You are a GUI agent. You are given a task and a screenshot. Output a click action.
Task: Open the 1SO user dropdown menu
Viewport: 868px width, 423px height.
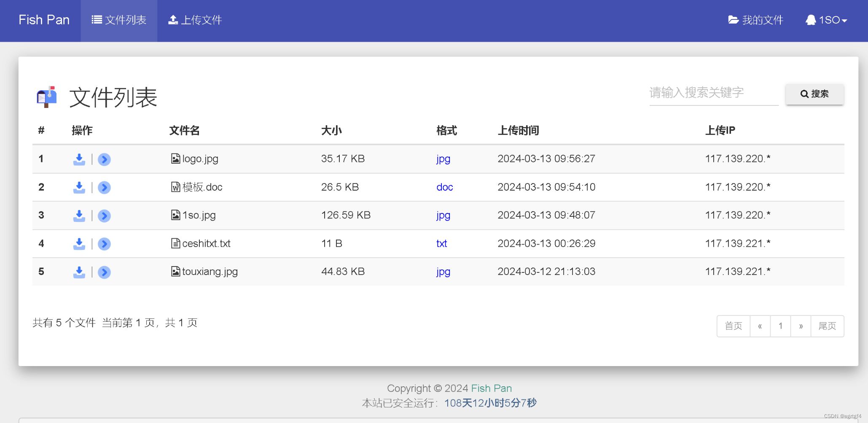click(826, 20)
